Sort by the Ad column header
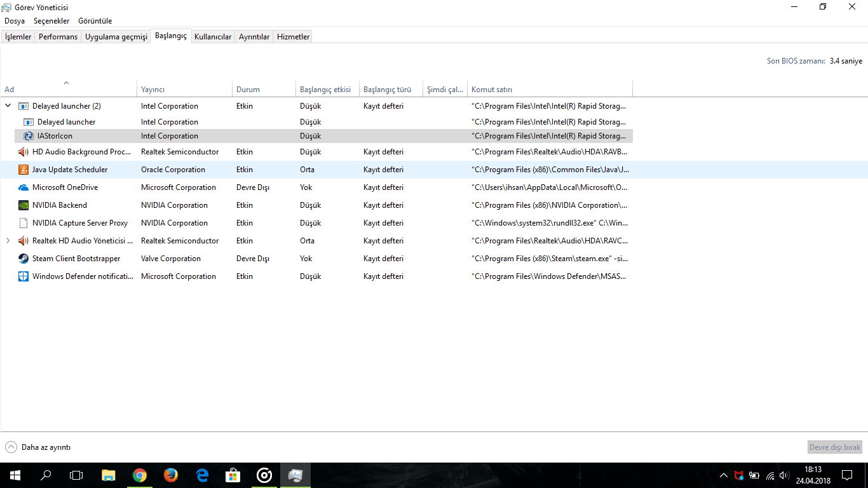Screen dimensions: 868x488 pyautogui.click(x=69, y=90)
